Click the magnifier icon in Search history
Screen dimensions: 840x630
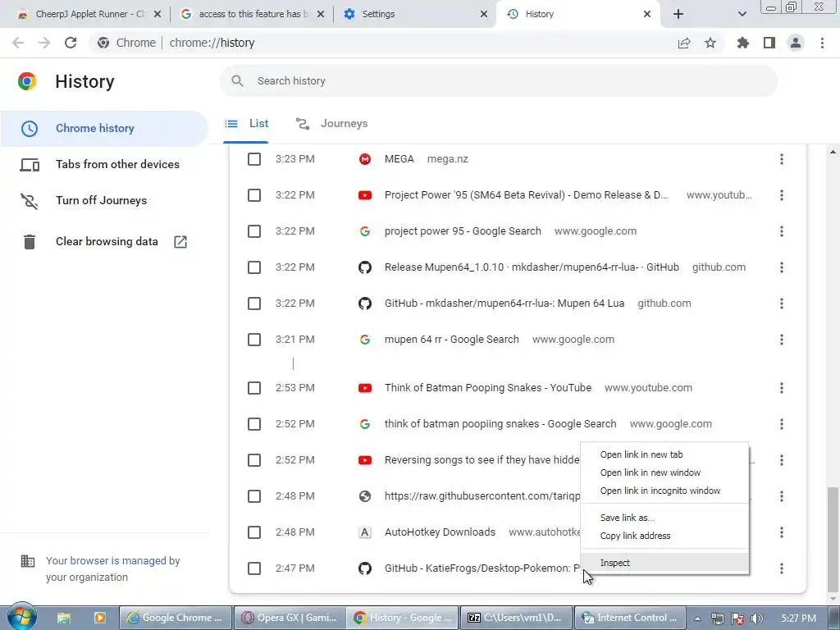pos(237,81)
